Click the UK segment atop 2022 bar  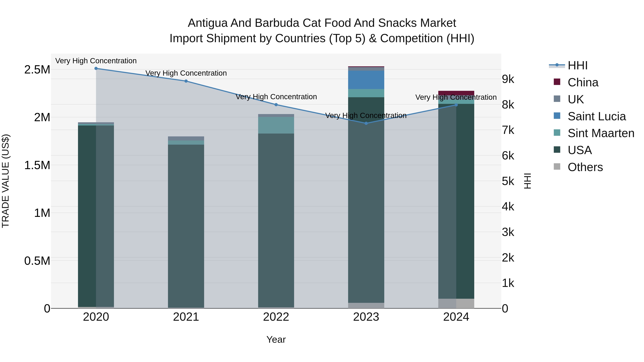coord(276,115)
